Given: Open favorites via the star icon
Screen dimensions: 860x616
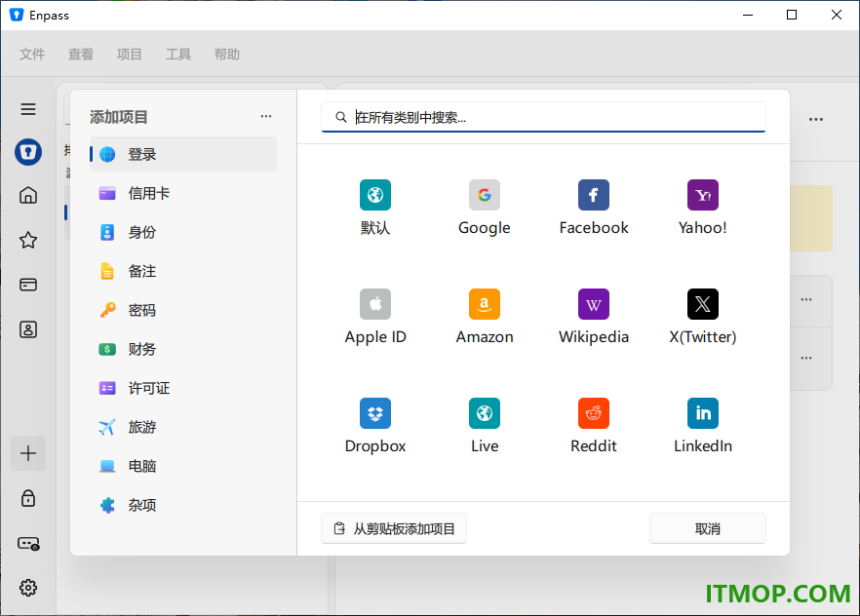Looking at the screenshot, I should click(x=28, y=240).
